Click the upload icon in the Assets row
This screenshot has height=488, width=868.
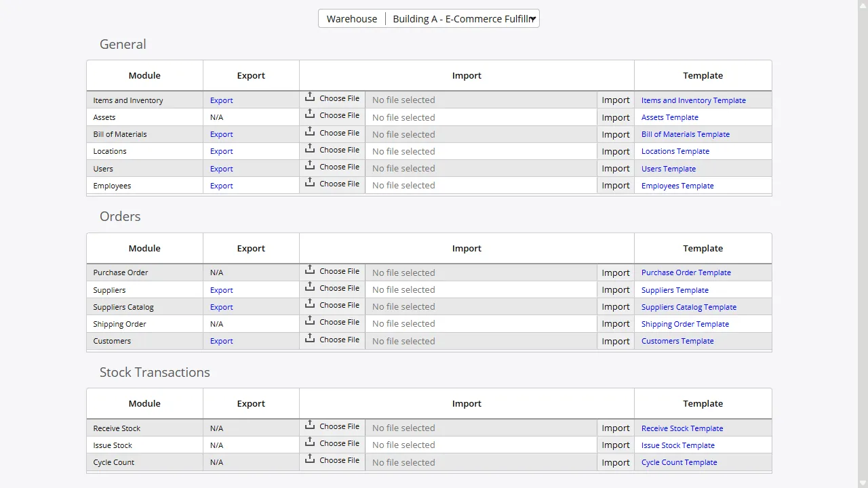tap(311, 114)
